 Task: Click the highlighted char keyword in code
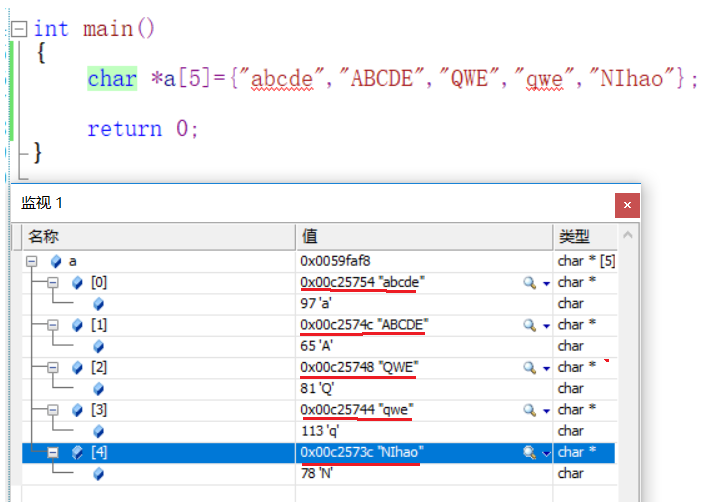[112, 79]
